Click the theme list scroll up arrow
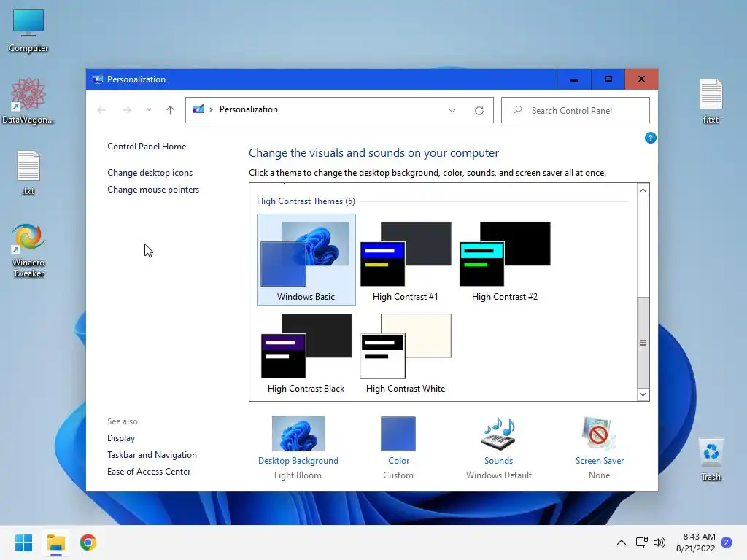Viewport: 747px width, 560px height. [x=643, y=190]
